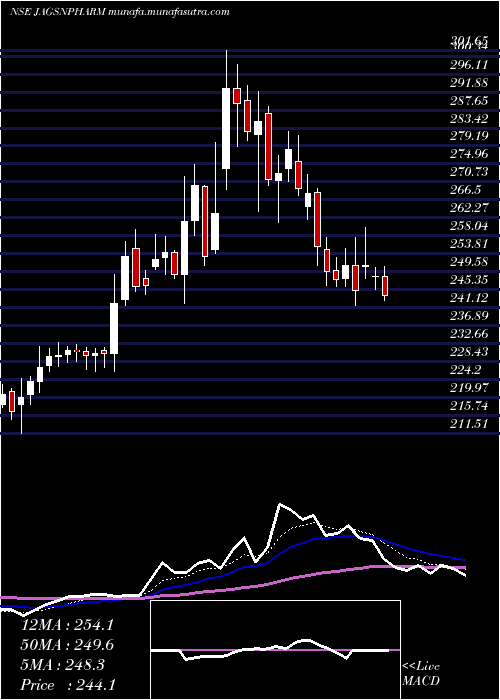Click the tallest white candle peaking near 301
The height and width of the screenshot is (700, 500).
click(226, 129)
